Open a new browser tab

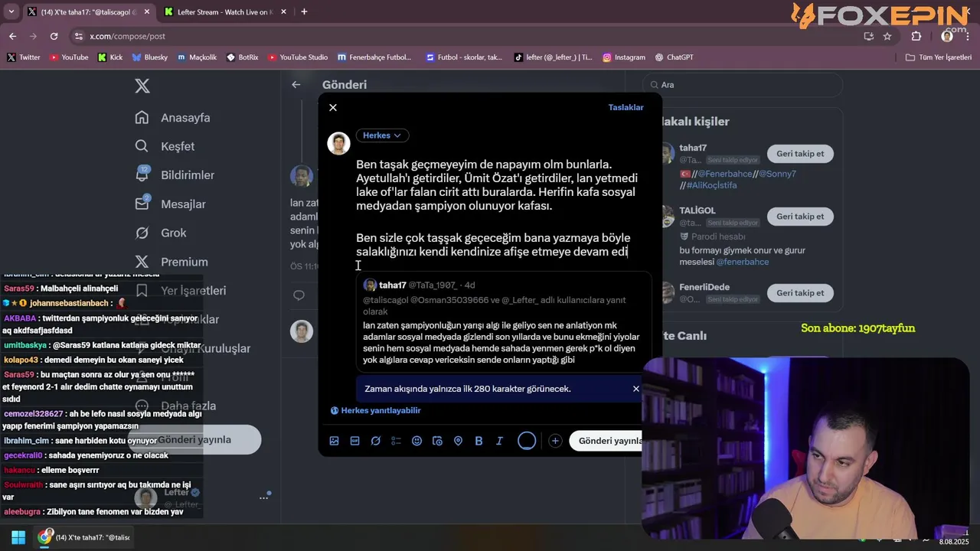[304, 11]
